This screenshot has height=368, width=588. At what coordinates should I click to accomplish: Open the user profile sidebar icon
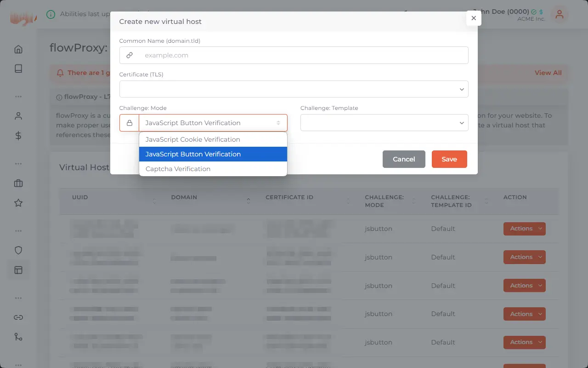coord(18,115)
